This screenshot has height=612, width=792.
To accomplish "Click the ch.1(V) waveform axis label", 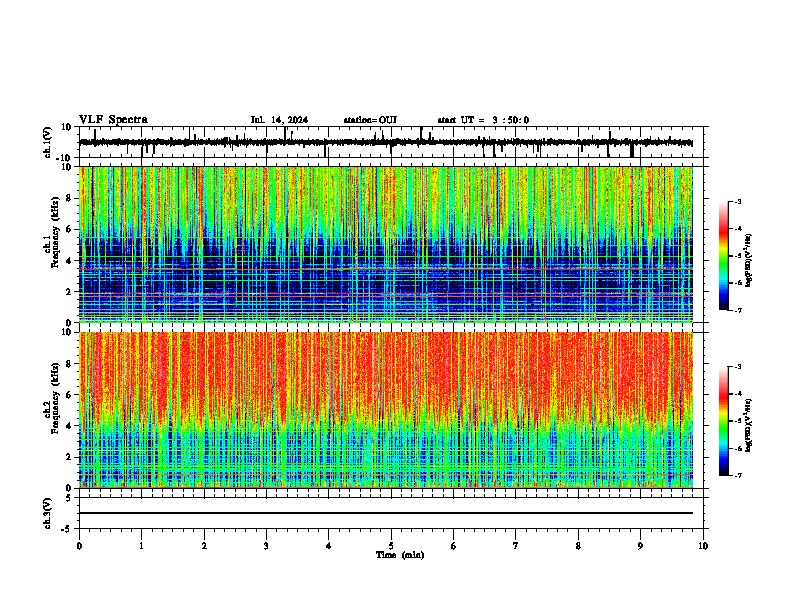I will 48,142.
